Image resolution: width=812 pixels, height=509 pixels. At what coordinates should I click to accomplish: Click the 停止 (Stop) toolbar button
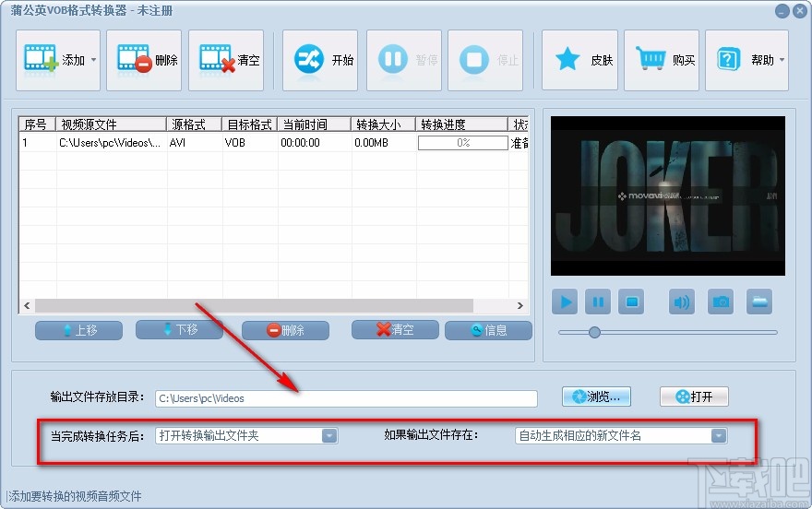tap(485, 60)
